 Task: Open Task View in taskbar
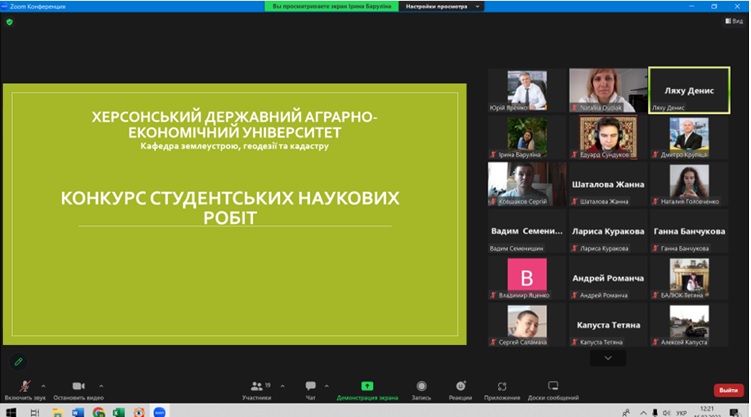tap(35, 412)
